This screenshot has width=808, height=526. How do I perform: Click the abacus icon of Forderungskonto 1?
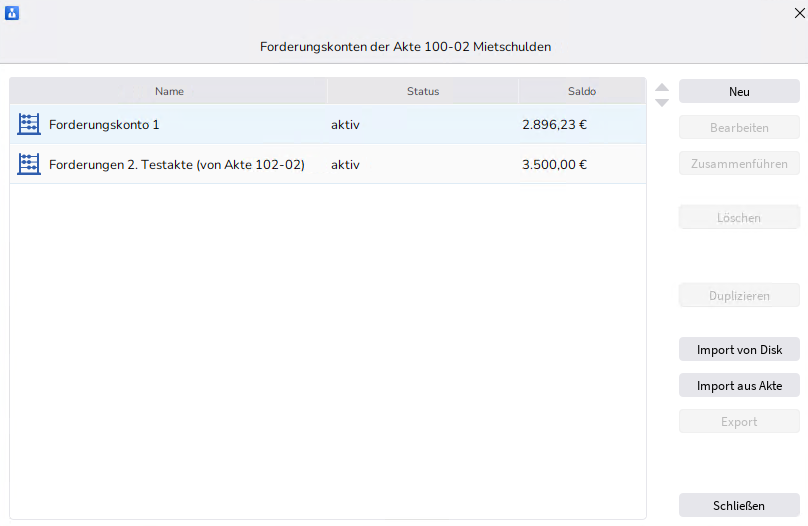coord(29,125)
